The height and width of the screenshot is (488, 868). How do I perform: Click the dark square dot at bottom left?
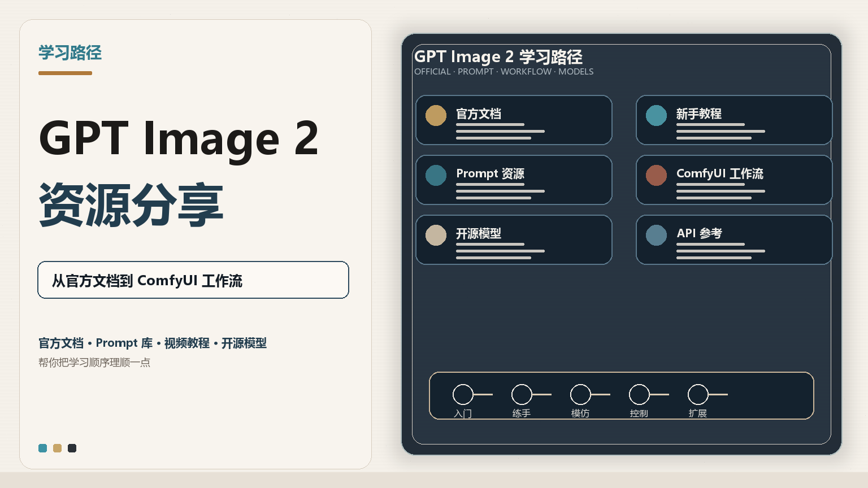tap(72, 448)
